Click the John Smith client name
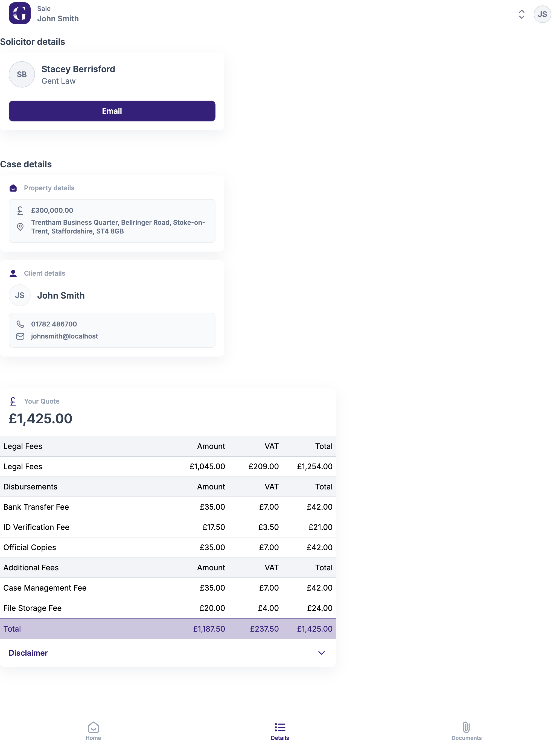The image size is (560, 747). pyautogui.click(x=61, y=296)
